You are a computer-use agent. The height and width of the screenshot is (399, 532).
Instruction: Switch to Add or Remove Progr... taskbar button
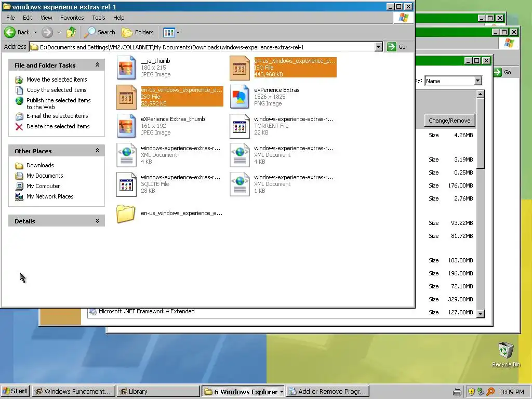coord(328,392)
